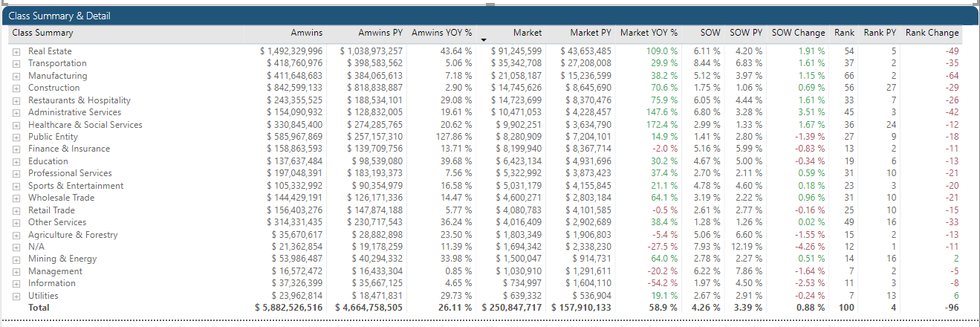The image size is (980, 327).
Task: Select Total Market PY $157,910,133
Action: [x=582, y=308]
